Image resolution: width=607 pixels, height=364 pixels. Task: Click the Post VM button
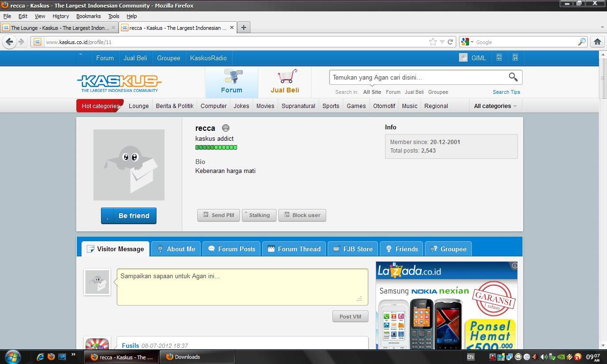(350, 317)
